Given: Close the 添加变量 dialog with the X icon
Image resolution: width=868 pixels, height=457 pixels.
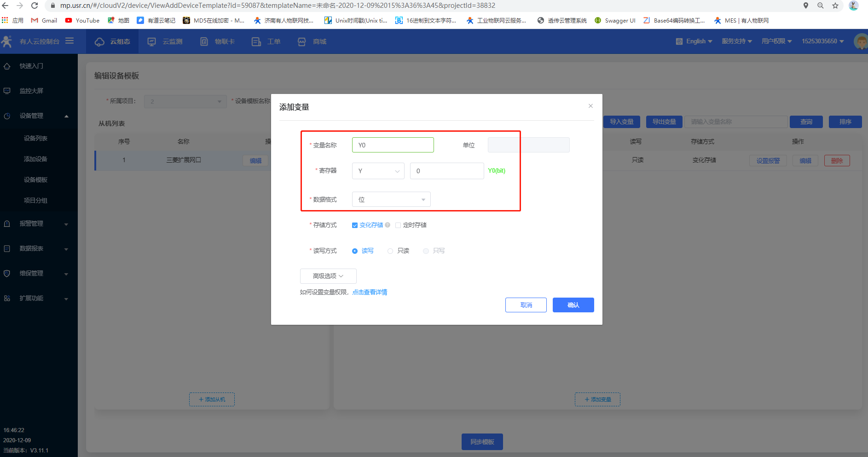Looking at the screenshot, I should (590, 106).
